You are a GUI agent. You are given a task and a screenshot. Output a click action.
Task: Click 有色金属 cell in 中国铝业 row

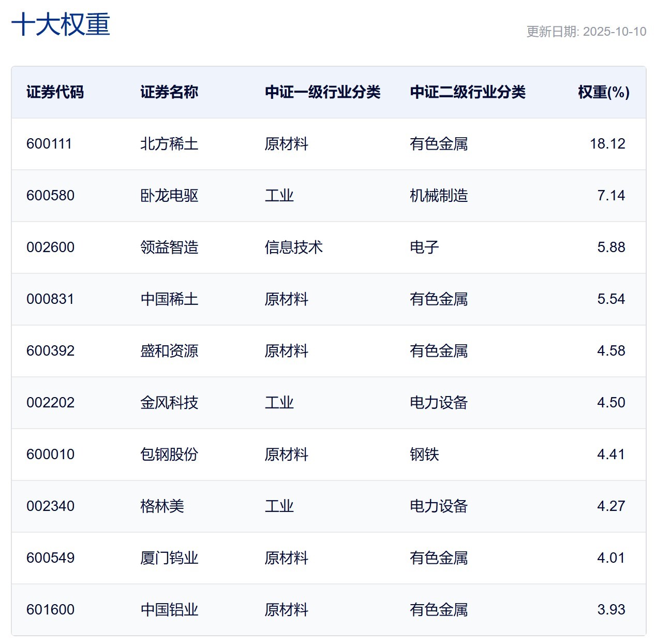click(x=439, y=610)
